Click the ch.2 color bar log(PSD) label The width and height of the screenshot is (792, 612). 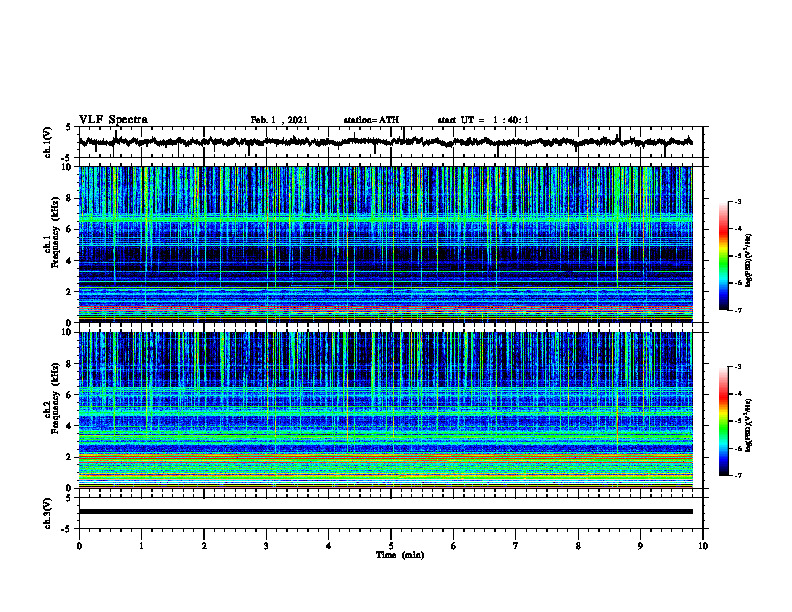[x=749, y=425]
